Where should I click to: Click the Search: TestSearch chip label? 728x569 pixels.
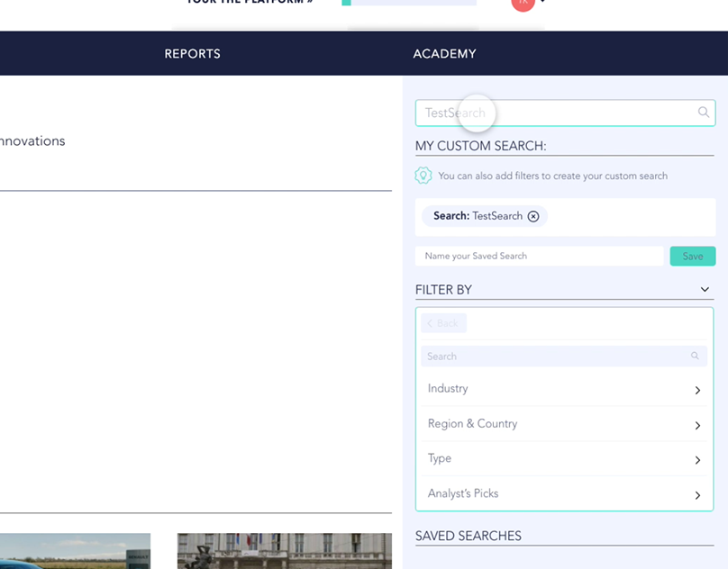point(478,216)
